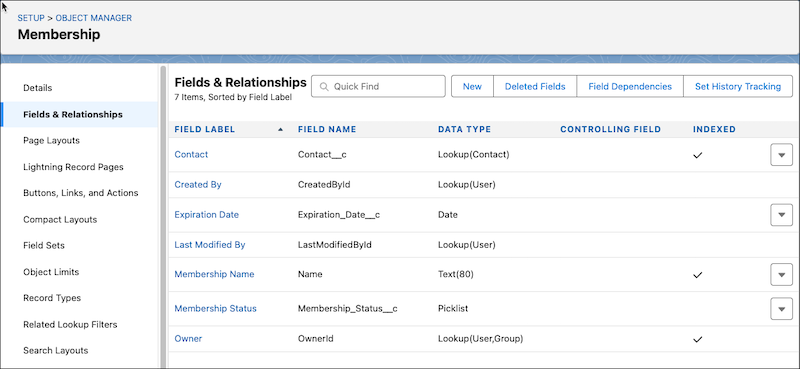Sort by Data Type column header
This screenshot has height=369, width=800.
(464, 130)
